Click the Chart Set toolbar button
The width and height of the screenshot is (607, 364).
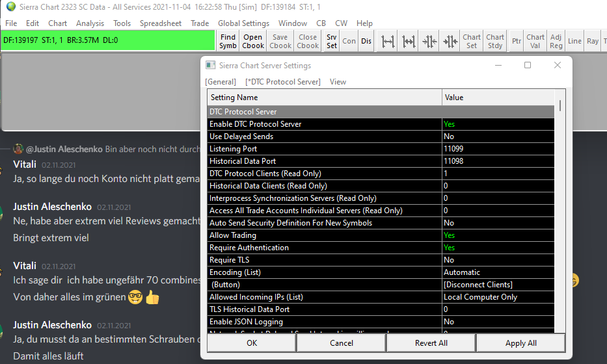point(472,41)
